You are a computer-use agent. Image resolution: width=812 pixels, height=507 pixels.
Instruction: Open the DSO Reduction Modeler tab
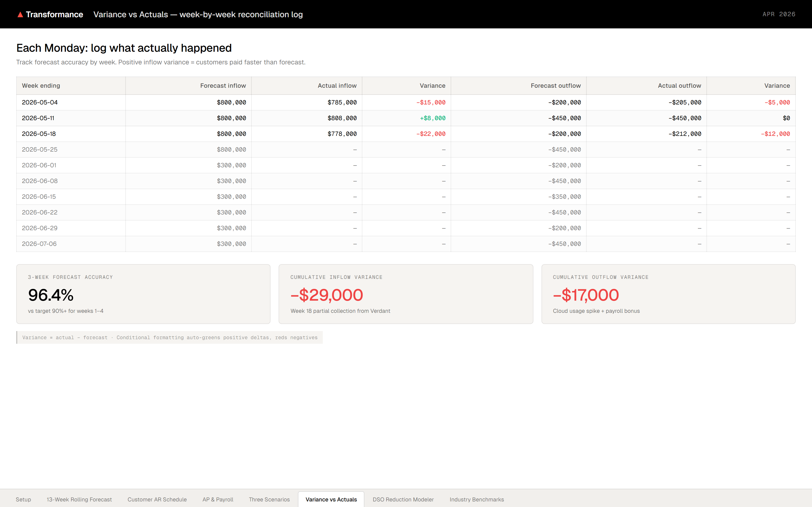[403, 499]
